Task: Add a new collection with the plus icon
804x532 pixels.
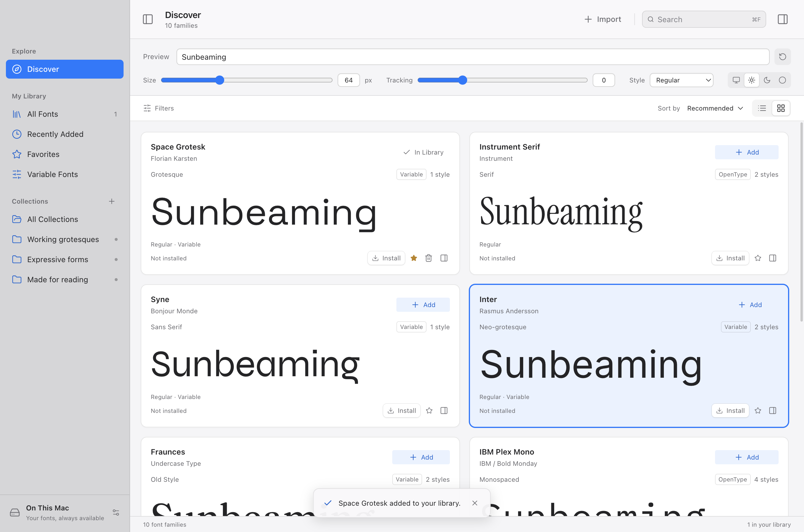Action: (x=112, y=201)
